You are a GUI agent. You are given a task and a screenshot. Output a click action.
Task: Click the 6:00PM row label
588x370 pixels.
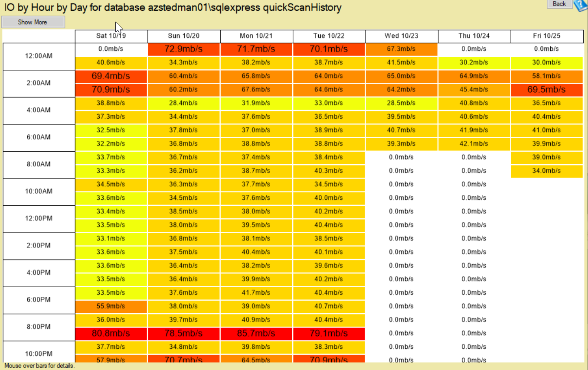pyautogui.click(x=39, y=299)
